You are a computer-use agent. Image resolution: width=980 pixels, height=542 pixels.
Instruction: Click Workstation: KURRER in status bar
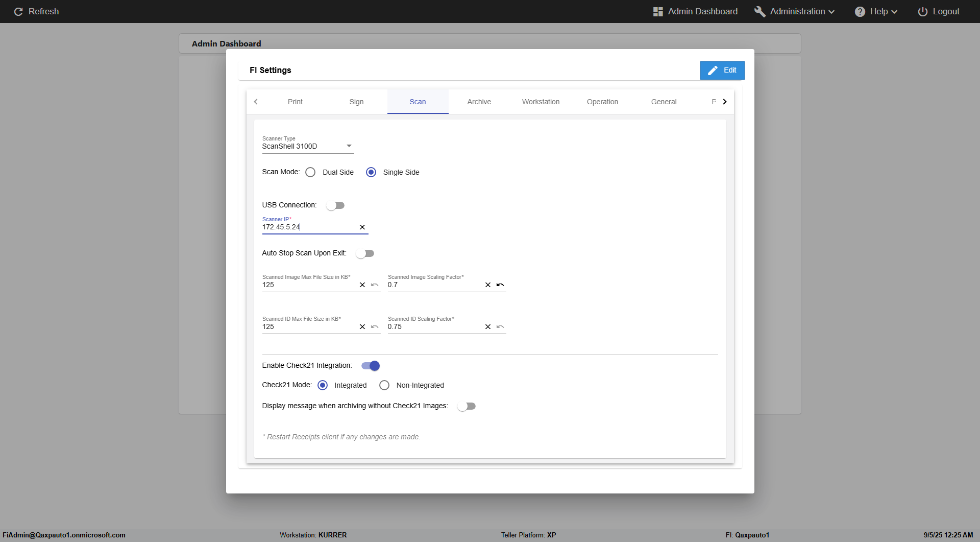click(x=313, y=535)
